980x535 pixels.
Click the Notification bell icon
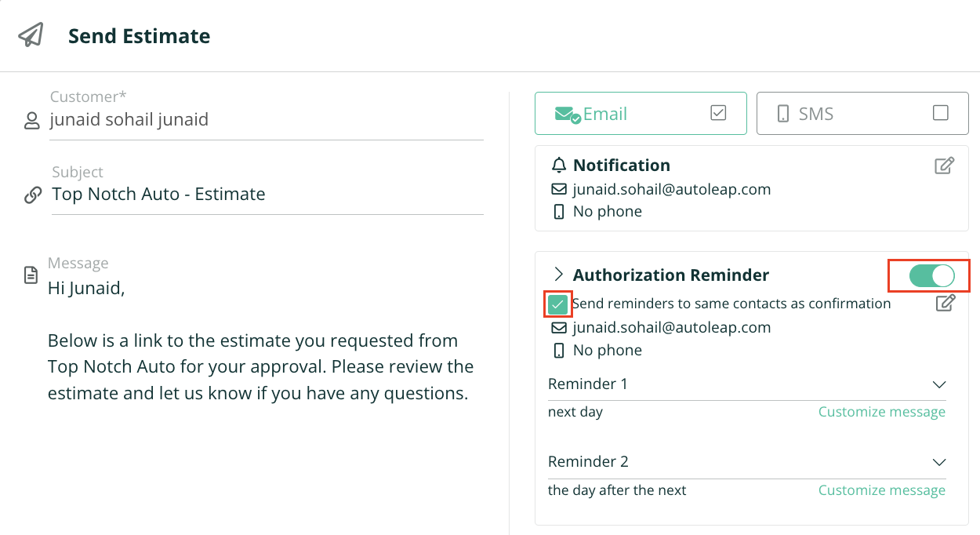click(x=559, y=166)
